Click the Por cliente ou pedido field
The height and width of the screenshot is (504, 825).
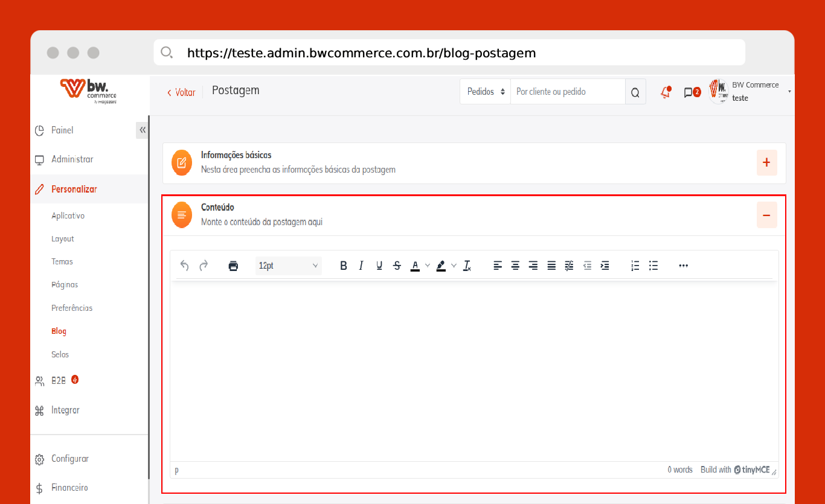[567, 92]
